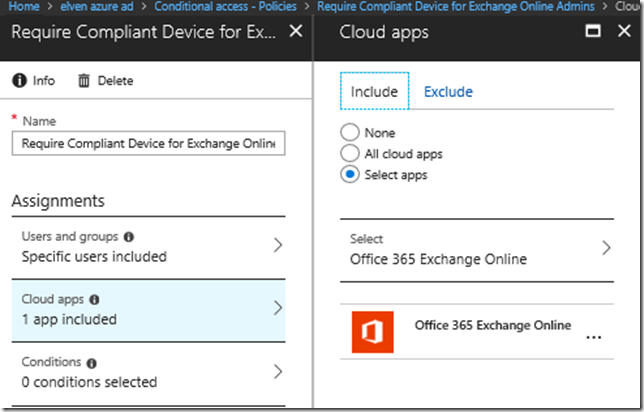Click the Office 365 Exchange Online list row name

493,325
